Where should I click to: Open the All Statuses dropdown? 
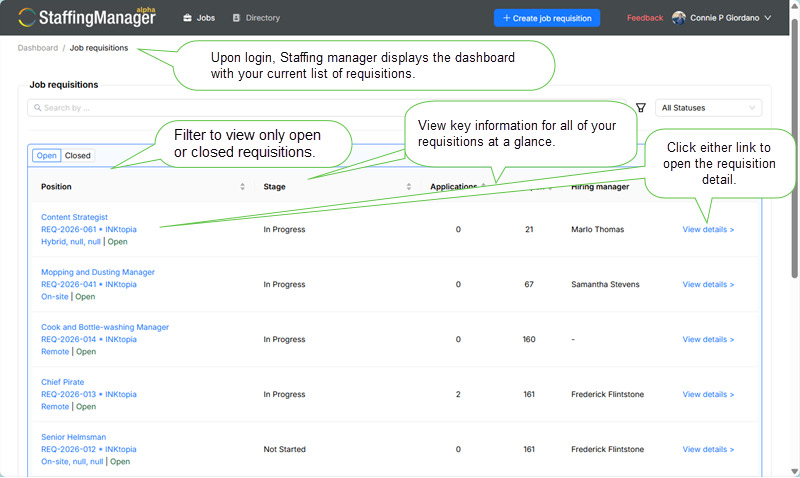[708, 108]
